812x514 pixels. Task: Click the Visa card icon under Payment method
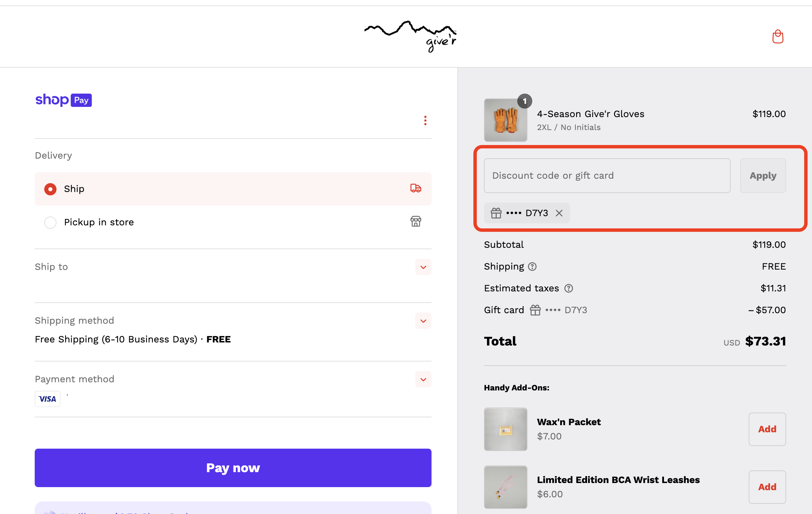click(47, 399)
